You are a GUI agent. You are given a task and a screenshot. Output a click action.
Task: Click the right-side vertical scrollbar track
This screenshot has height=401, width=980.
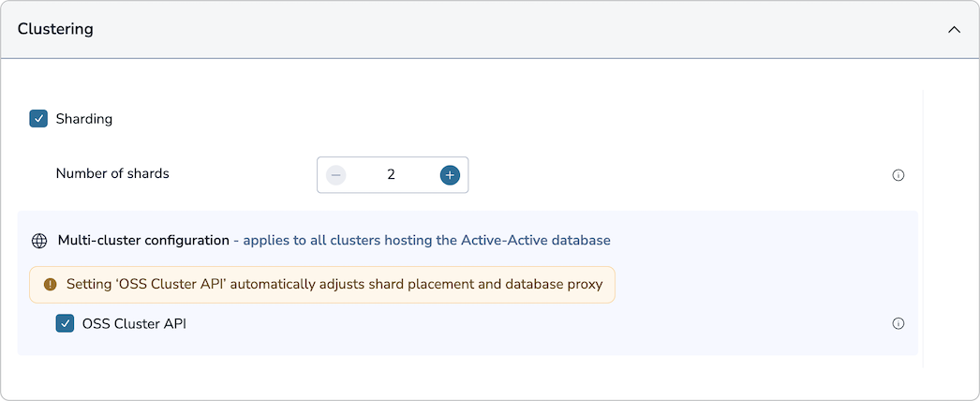pyautogui.click(x=924, y=225)
